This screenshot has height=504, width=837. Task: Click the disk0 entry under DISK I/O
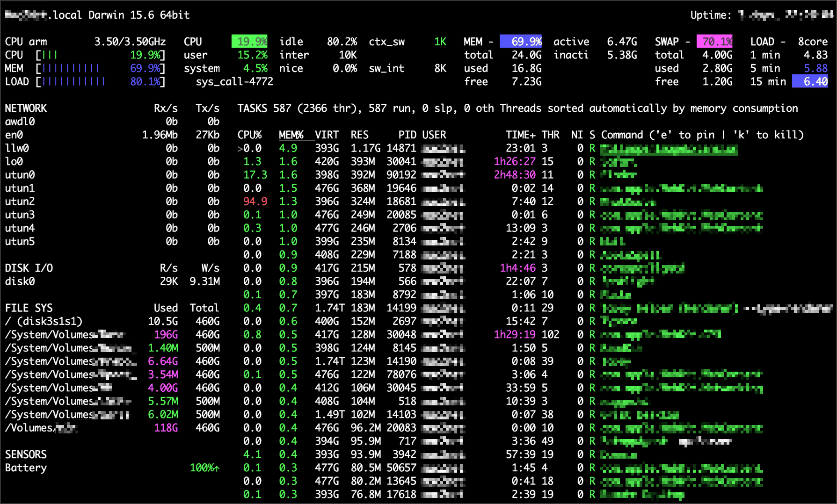point(20,281)
